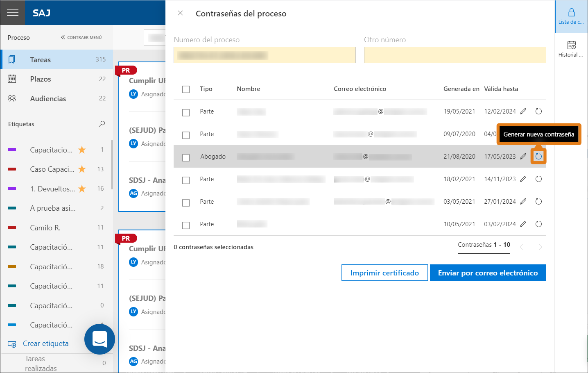
Task: Toggle favorite star on 1. Devueltos... label
Action: tap(82, 189)
